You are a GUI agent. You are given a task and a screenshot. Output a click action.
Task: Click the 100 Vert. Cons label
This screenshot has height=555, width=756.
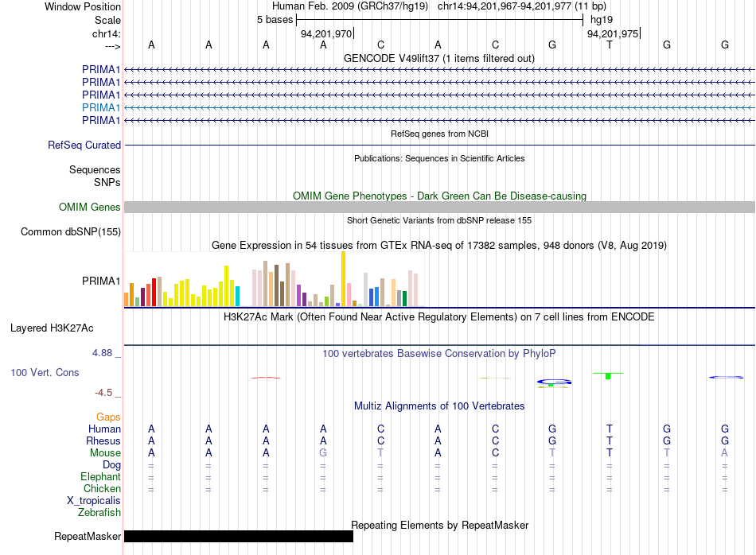click(x=45, y=372)
